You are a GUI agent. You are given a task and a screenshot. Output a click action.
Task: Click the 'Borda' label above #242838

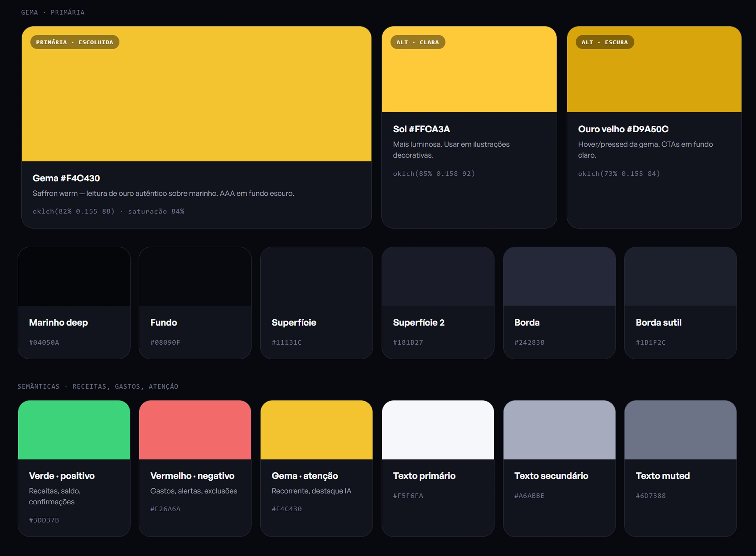527,323
